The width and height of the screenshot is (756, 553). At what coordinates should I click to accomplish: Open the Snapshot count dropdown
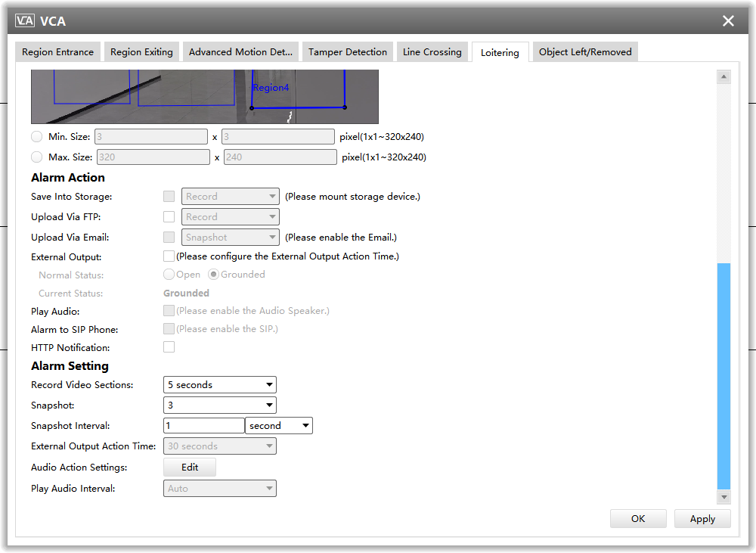pos(220,405)
